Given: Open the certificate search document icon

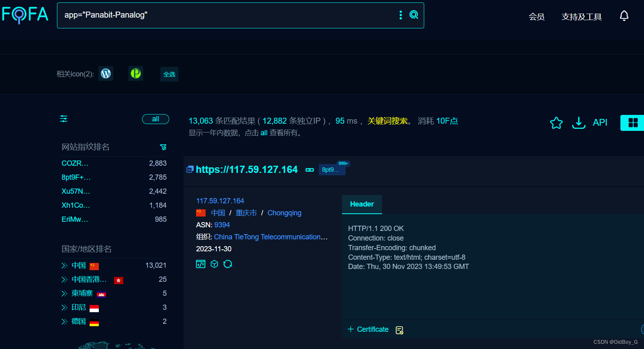Looking at the screenshot, I should [399, 330].
